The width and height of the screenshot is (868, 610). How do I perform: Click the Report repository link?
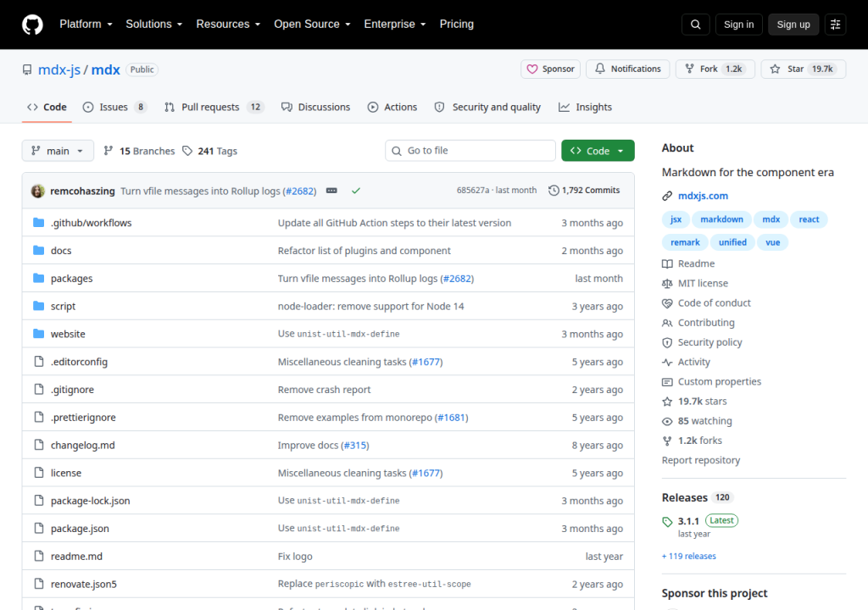[x=701, y=461]
